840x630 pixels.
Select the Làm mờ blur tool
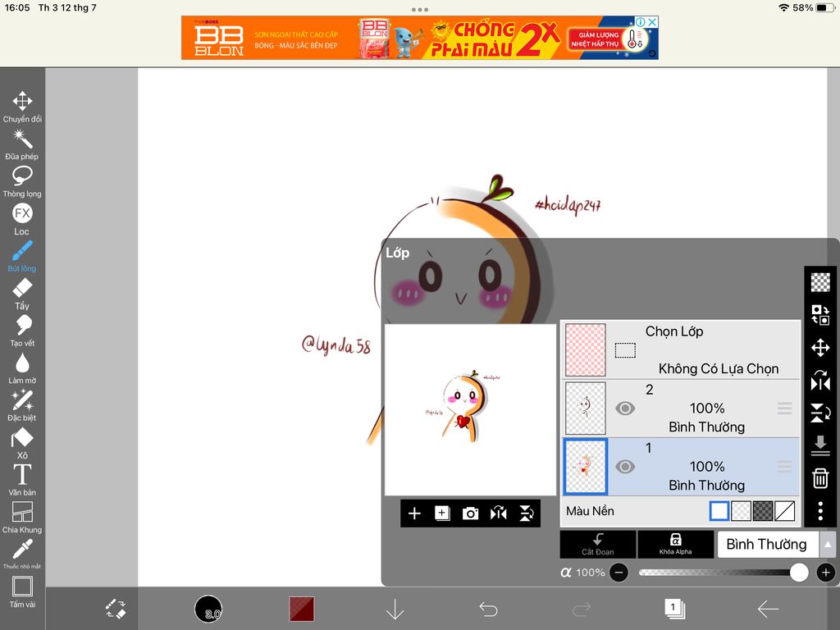point(22,368)
